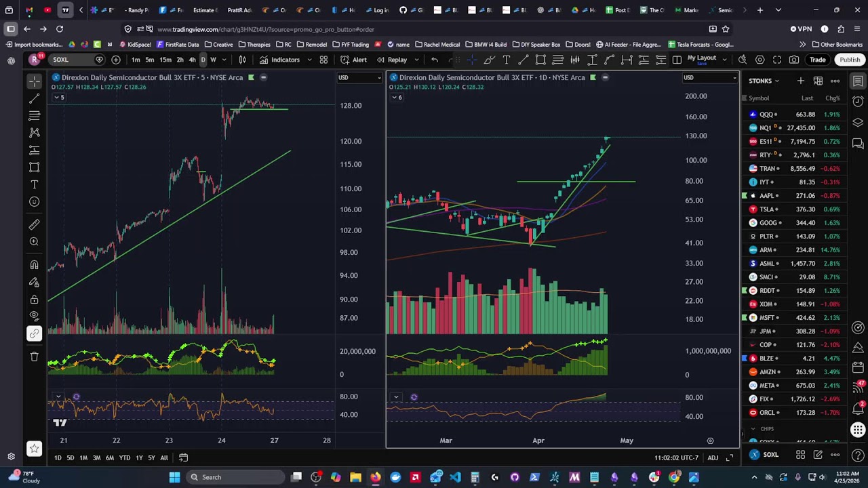Click the trash remove drawings icon
The image size is (868, 488).
35,357
